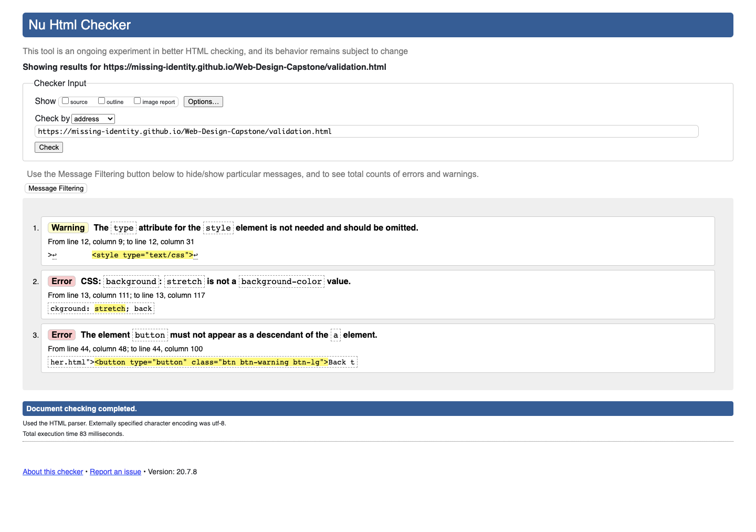This screenshot has height=532, width=756.
Task: Click the "background-color" code label in message 2
Action: [281, 281]
